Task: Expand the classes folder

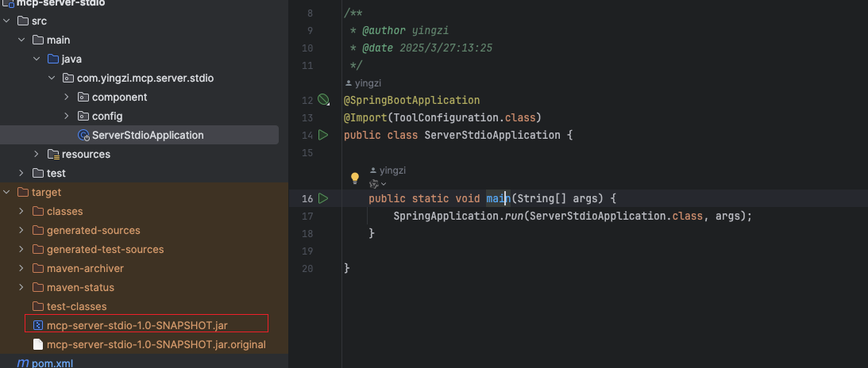Action: tap(21, 211)
